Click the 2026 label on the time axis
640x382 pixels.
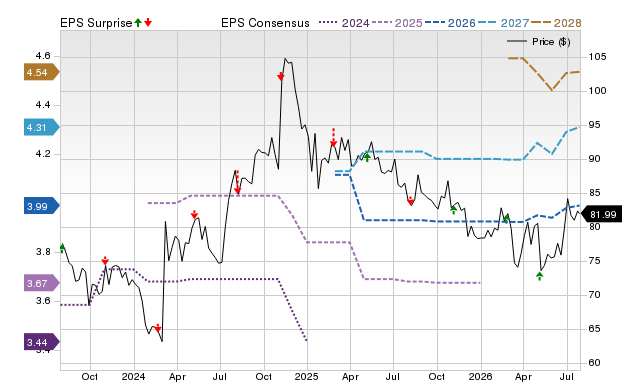coord(481,376)
